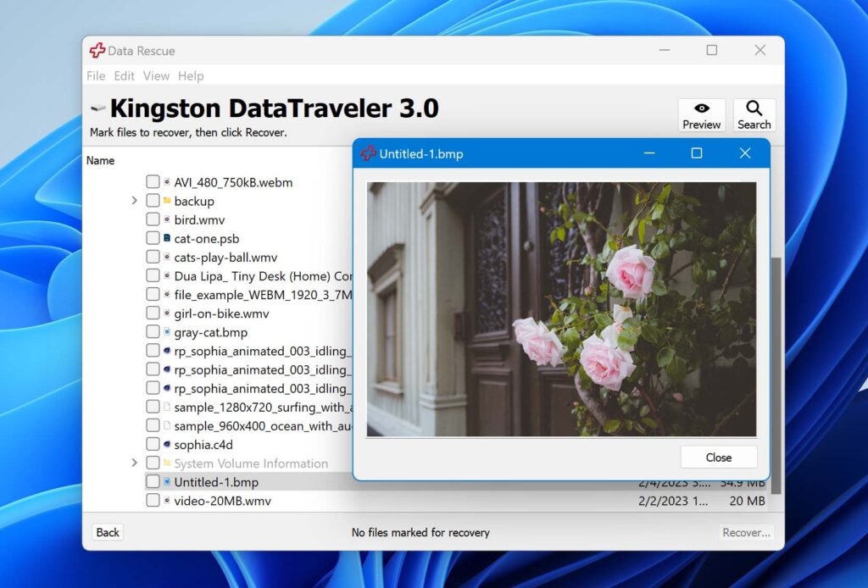
Task: Click the Back button
Action: click(x=107, y=532)
